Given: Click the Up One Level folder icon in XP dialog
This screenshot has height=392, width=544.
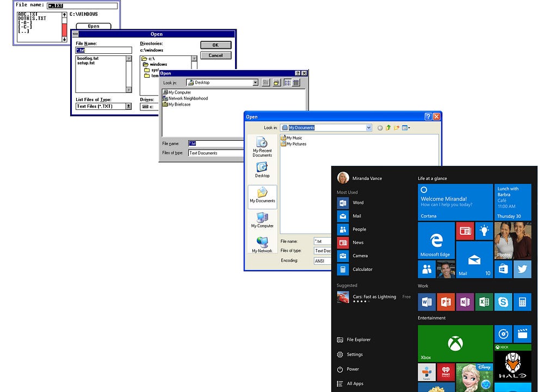Looking at the screenshot, I should 388,128.
